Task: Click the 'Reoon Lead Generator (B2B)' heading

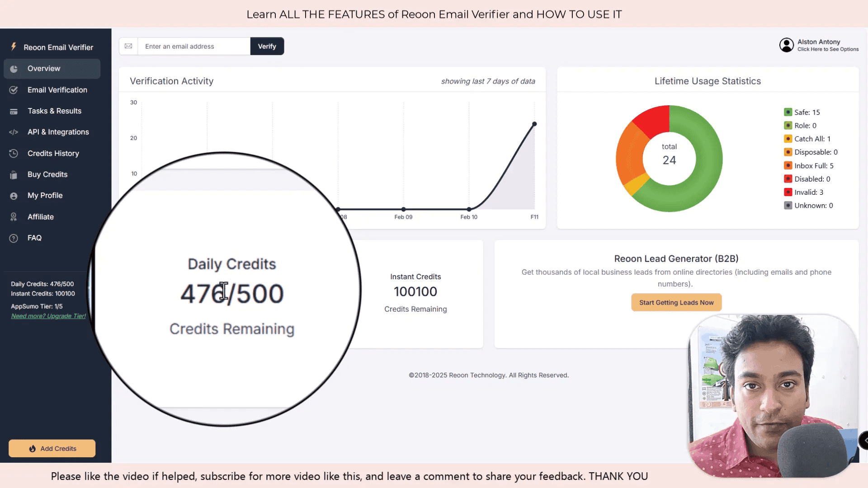Action: click(x=676, y=259)
